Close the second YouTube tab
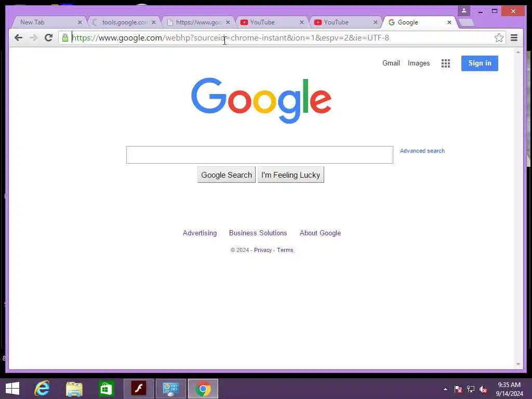The image size is (532, 399). tap(375, 22)
